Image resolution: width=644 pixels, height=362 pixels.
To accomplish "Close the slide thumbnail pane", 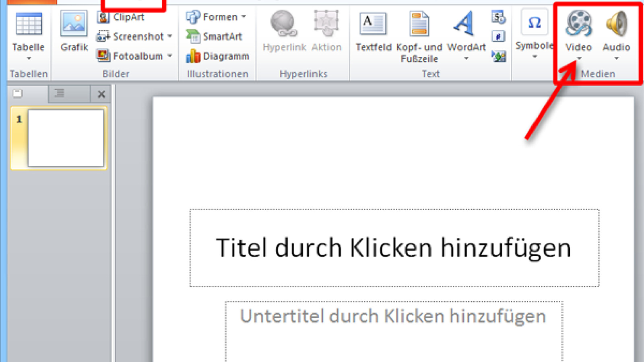I will click(x=101, y=94).
